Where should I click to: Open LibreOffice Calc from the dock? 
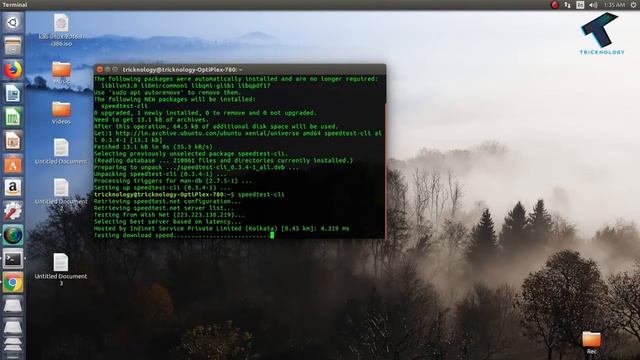tap(13, 117)
